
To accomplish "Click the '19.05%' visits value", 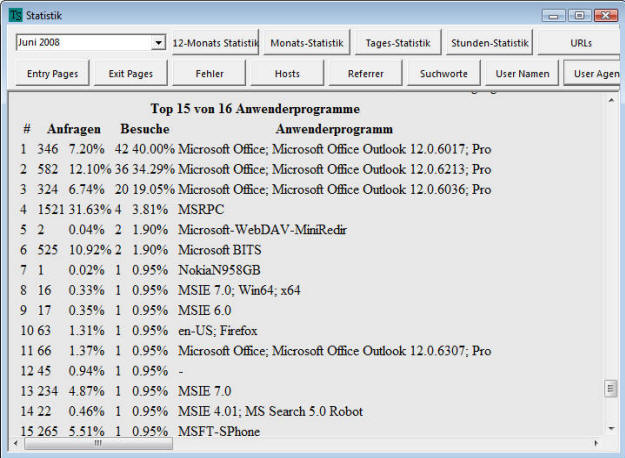I will tap(153, 189).
